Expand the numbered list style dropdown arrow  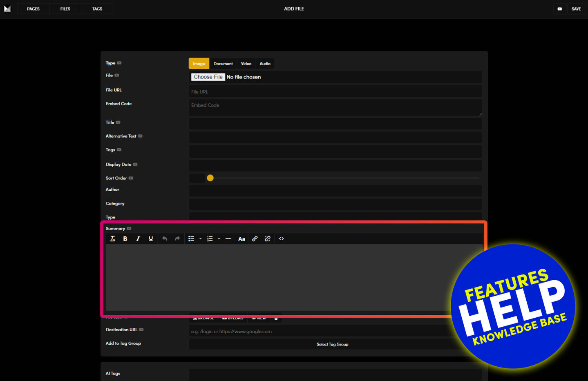[x=219, y=239]
